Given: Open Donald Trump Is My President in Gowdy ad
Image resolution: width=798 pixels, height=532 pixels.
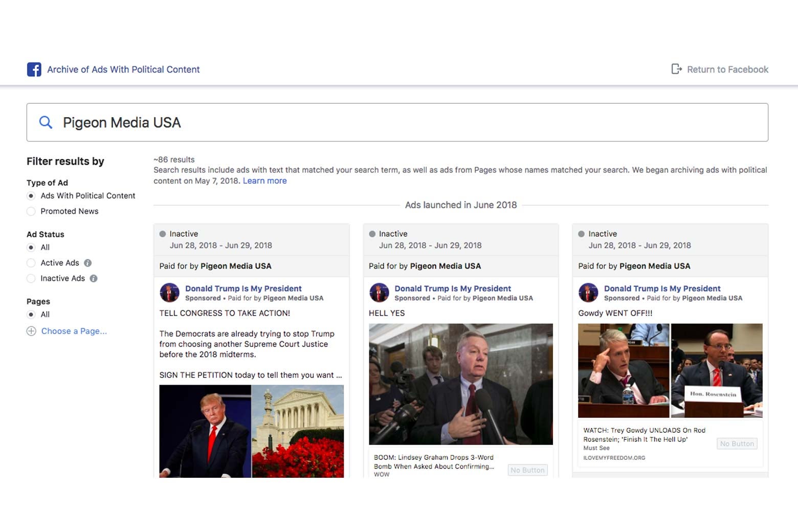Looking at the screenshot, I should (x=662, y=289).
